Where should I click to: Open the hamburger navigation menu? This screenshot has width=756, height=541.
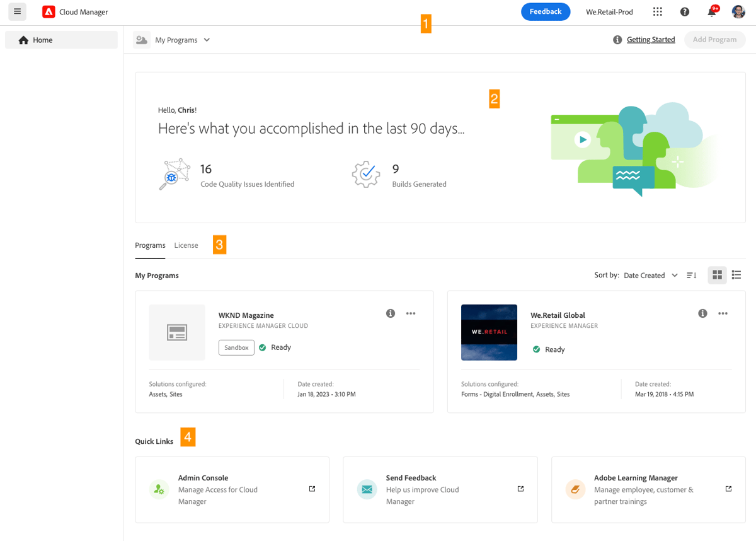pyautogui.click(x=17, y=11)
